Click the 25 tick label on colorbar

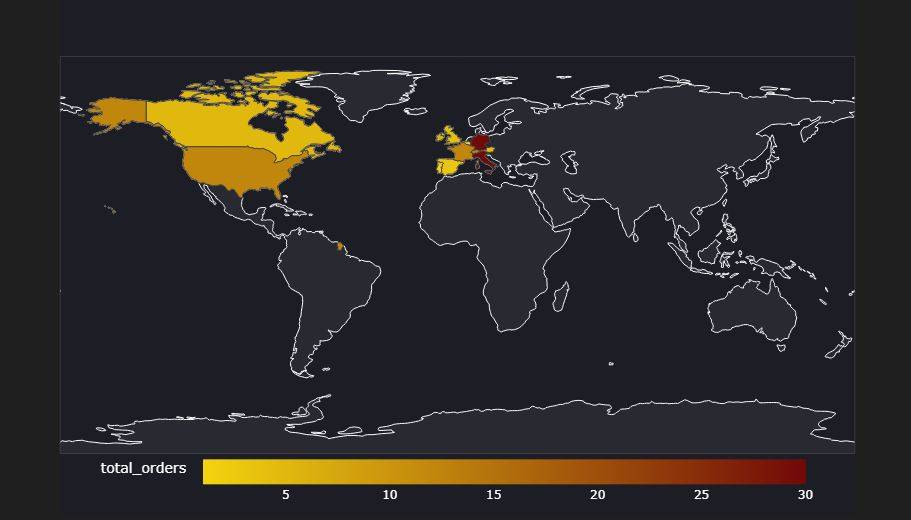[x=701, y=495]
